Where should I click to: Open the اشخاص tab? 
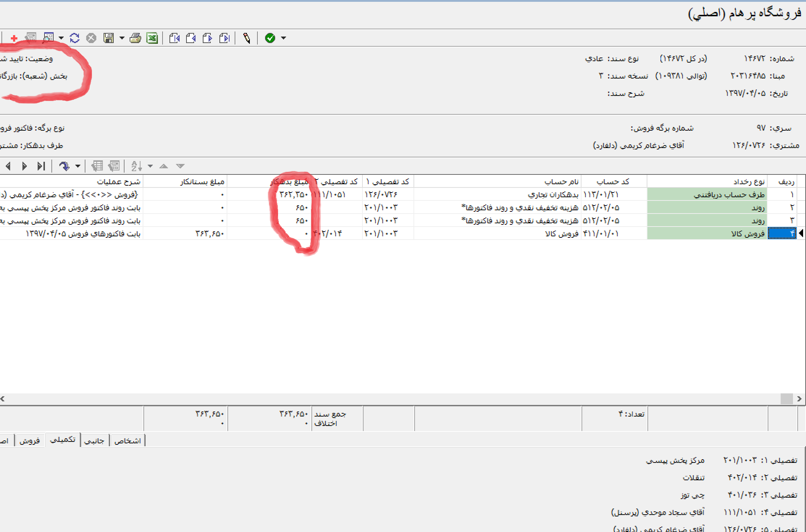click(x=127, y=440)
